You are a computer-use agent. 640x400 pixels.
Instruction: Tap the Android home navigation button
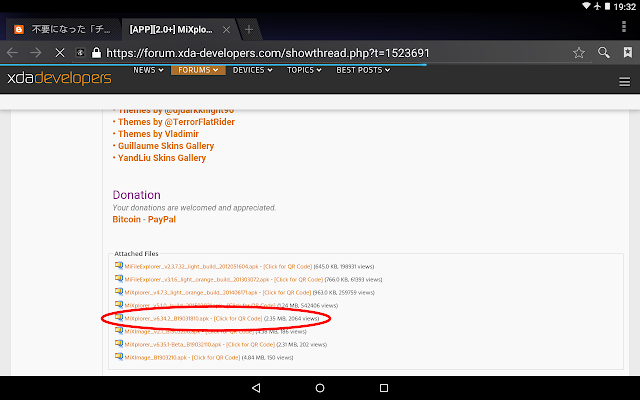point(320,388)
